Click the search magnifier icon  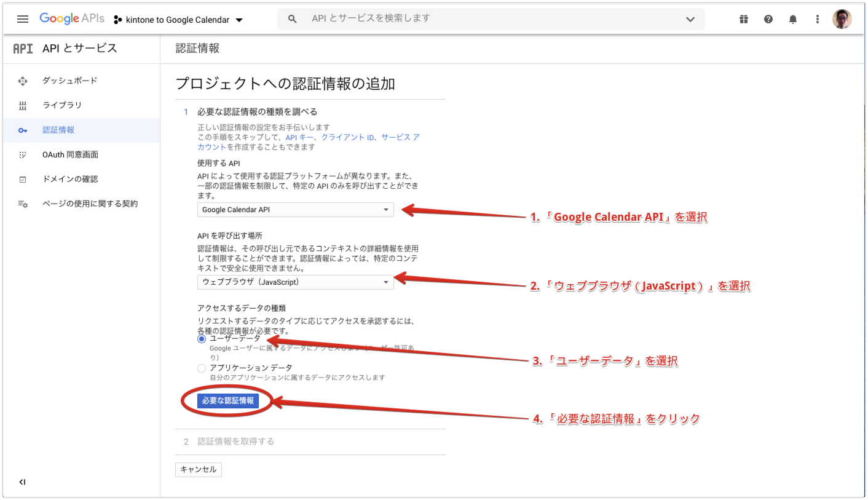tap(293, 19)
